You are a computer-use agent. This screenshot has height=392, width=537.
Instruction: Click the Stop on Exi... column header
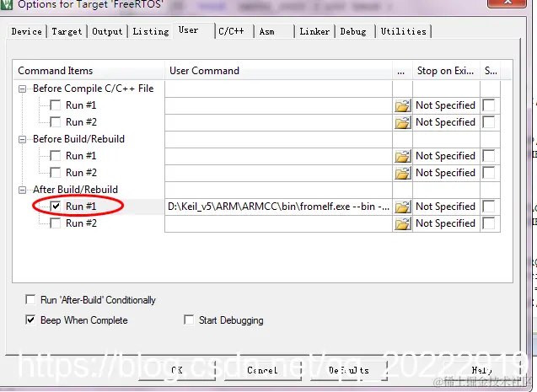446,71
